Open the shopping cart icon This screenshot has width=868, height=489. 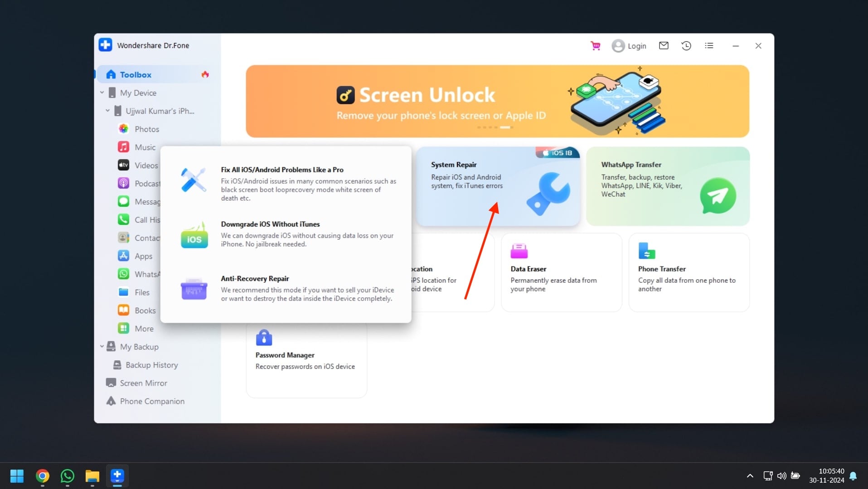596,46
